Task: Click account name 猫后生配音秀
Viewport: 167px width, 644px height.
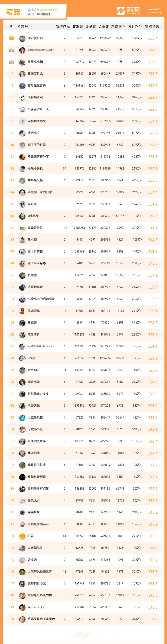Action: pos(37,86)
